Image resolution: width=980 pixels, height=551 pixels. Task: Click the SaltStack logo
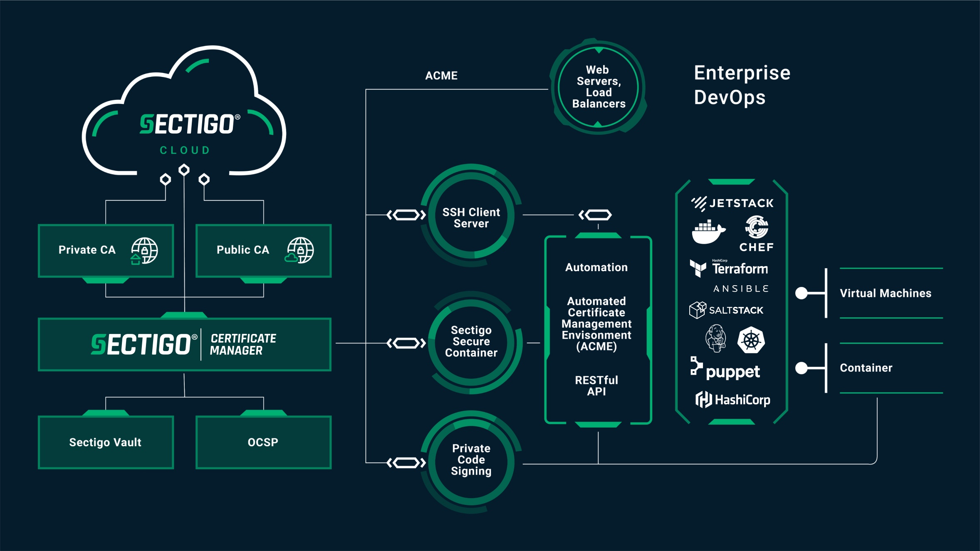tap(726, 310)
